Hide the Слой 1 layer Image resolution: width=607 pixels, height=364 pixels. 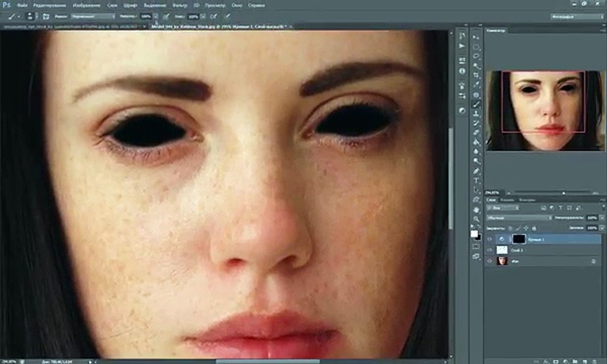click(490, 250)
